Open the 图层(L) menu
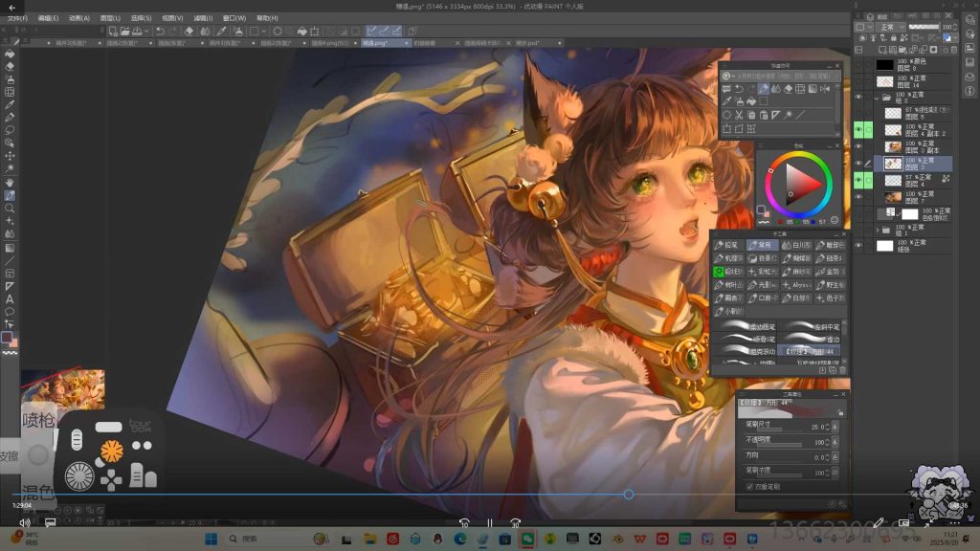This screenshot has width=980, height=551. (x=110, y=17)
